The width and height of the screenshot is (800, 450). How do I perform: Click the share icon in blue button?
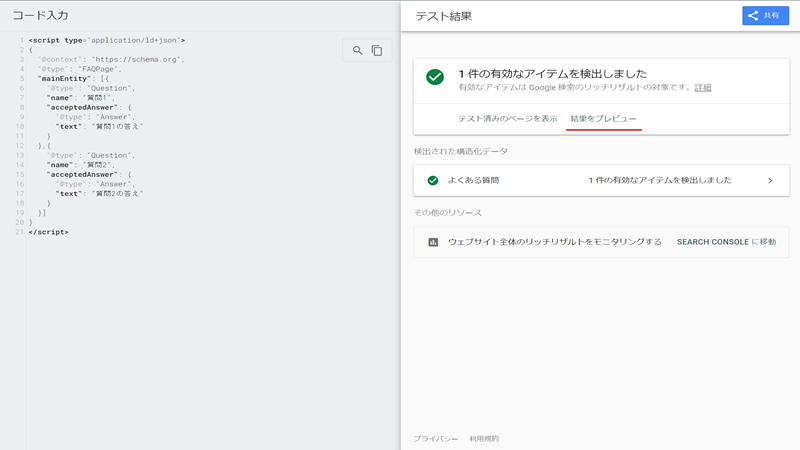coord(753,16)
